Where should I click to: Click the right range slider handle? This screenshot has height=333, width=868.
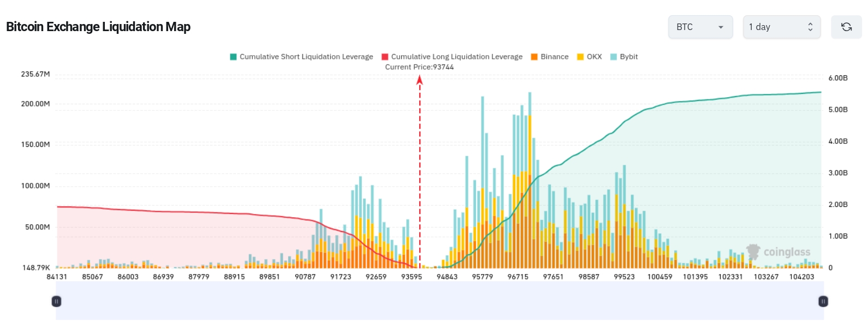tap(823, 301)
